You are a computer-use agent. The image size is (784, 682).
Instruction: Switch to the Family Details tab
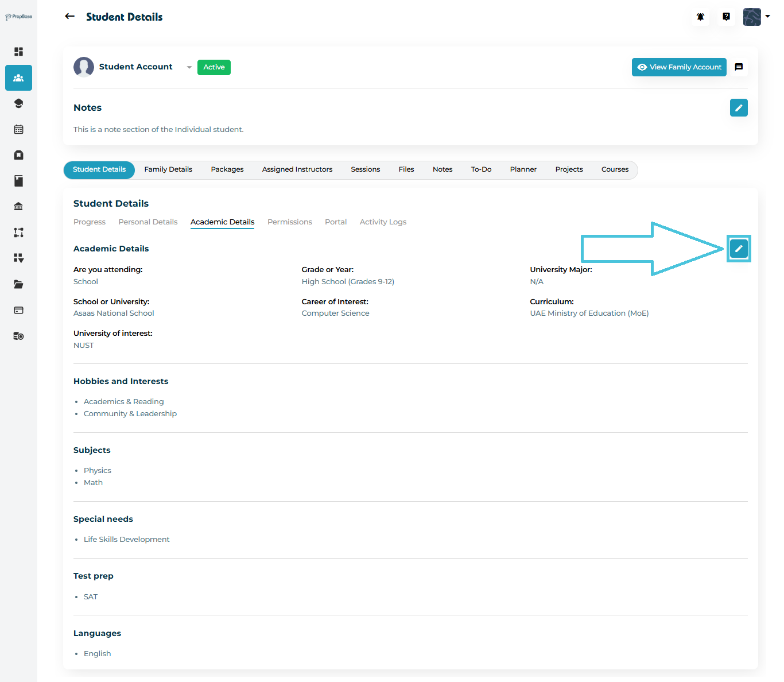(x=168, y=169)
